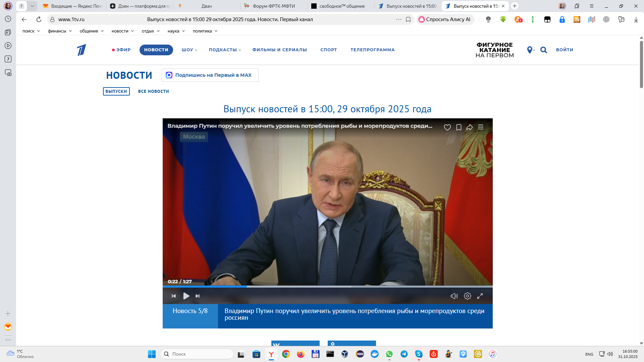Open Telegram from the taskbar
Screen dimensions: 644x362
click(x=404, y=354)
